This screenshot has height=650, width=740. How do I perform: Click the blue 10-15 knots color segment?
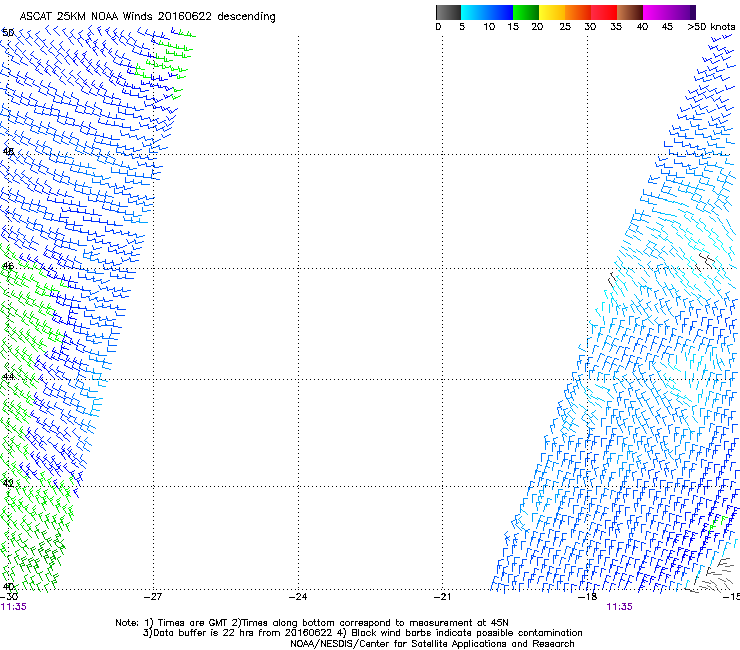coord(500,12)
